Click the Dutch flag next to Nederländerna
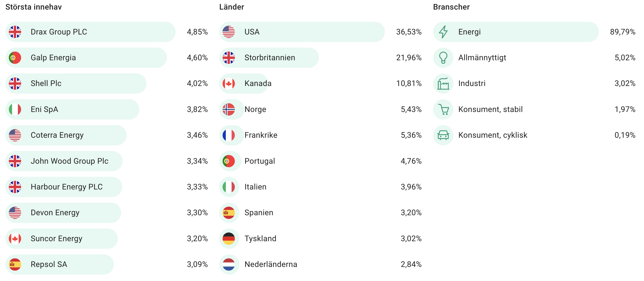 229,264
